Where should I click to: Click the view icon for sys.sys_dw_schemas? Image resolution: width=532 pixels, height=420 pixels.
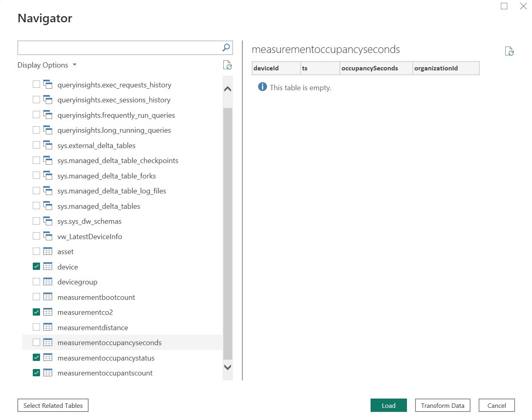[48, 221]
